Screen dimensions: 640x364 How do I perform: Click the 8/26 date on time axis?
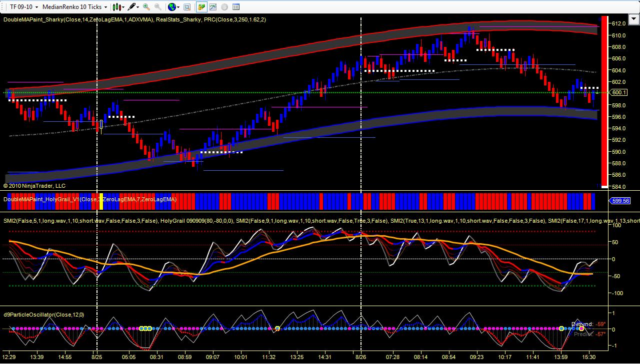[361, 357]
